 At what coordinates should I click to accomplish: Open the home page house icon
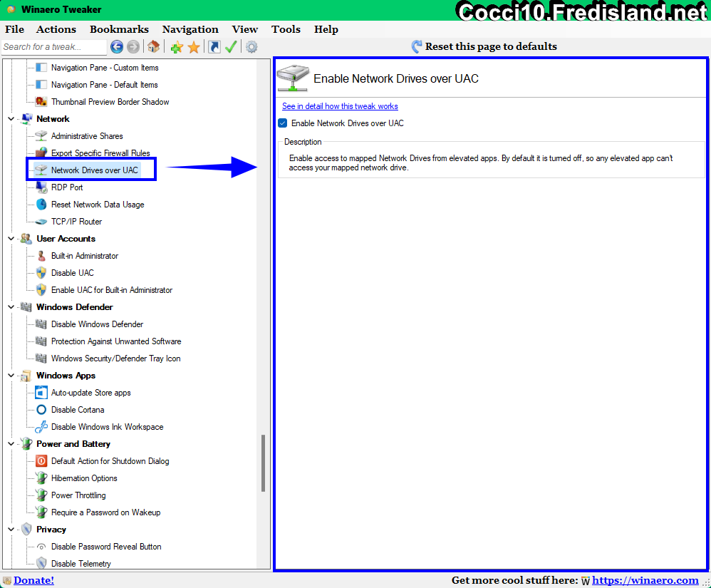153,47
